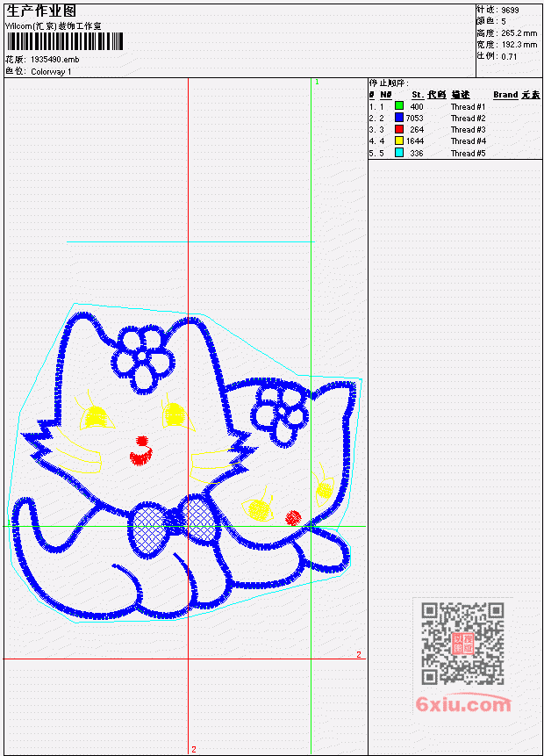Click the stitch count value 336
The width and height of the screenshot is (544, 756).
(x=417, y=154)
